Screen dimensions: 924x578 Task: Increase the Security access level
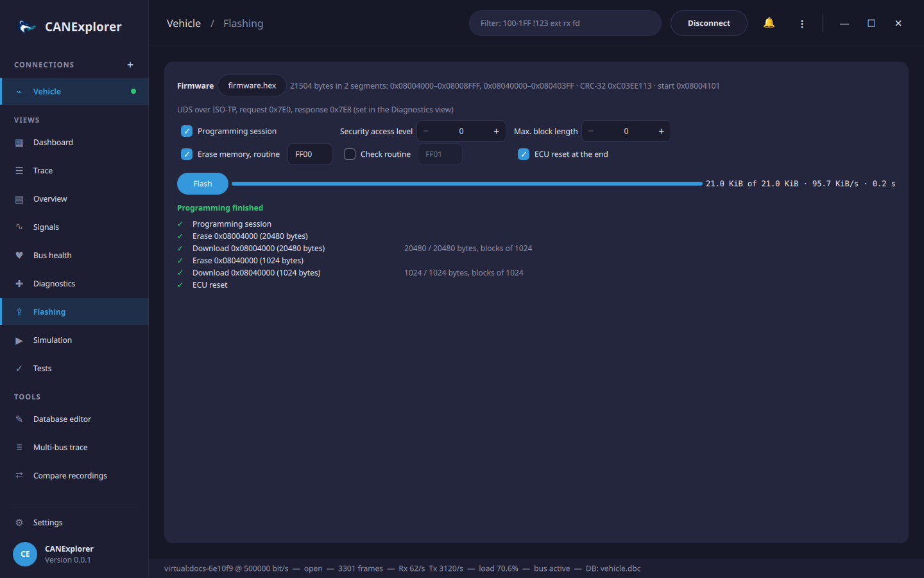[x=496, y=131]
